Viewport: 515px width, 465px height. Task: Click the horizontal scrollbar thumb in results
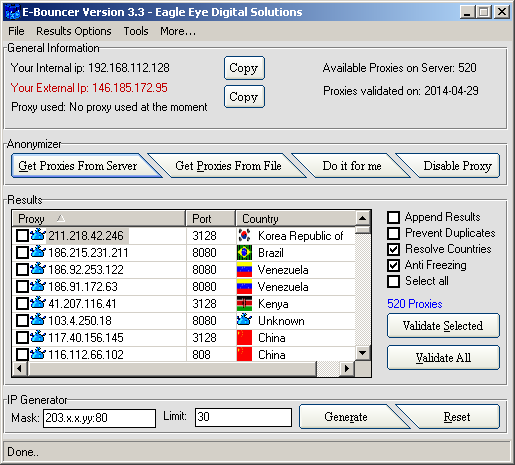pyautogui.click(x=172, y=368)
